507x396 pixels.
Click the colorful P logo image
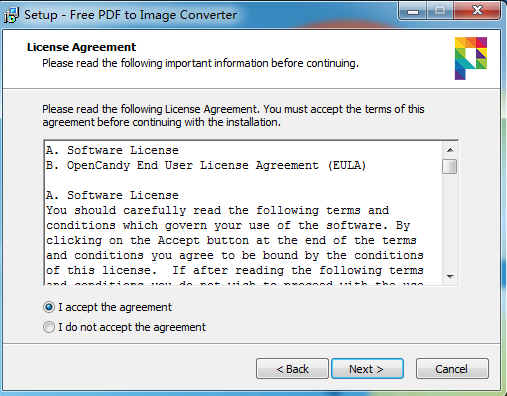(x=471, y=58)
